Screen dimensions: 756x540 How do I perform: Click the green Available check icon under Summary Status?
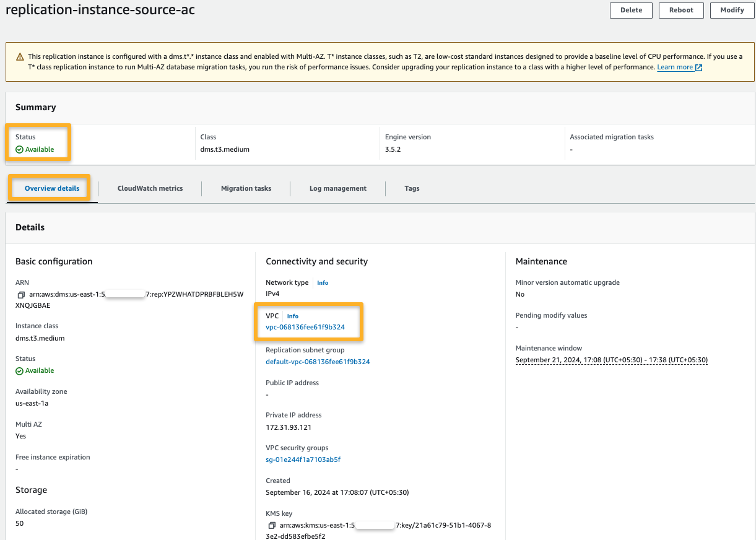20,149
